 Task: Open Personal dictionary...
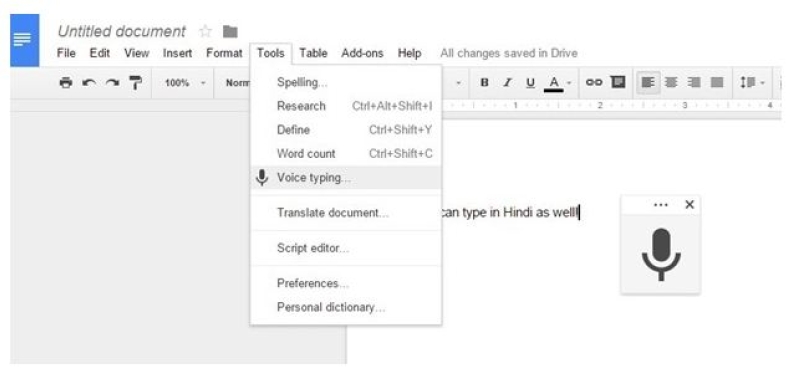346,307
